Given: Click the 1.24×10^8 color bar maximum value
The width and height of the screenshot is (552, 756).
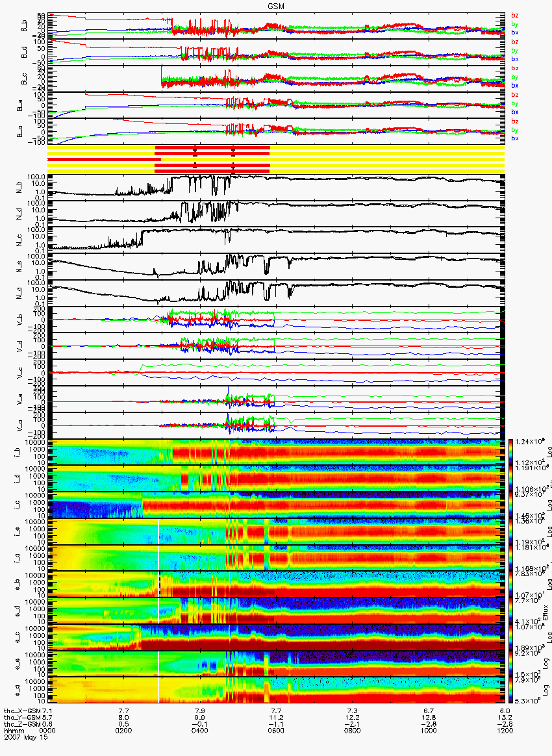Looking at the screenshot, I should pos(529,442).
